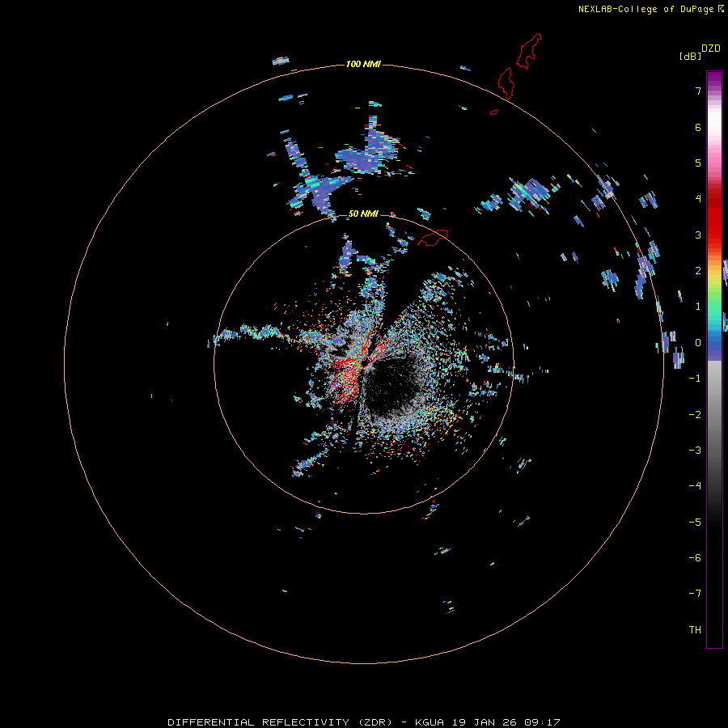This screenshot has width=728, height=728.
Task: Click the -7 dB scale value
Action: pos(695,594)
